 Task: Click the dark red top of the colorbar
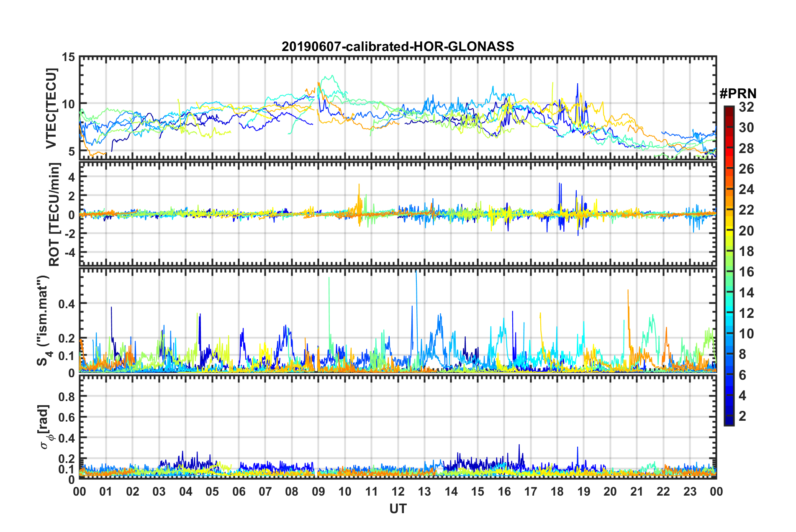coord(729,109)
